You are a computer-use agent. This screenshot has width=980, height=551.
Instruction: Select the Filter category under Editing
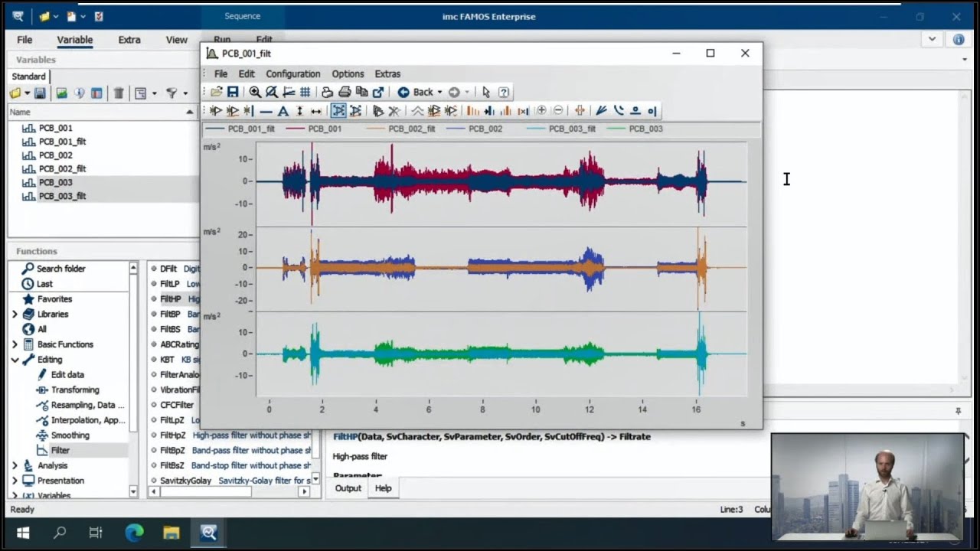(x=60, y=451)
